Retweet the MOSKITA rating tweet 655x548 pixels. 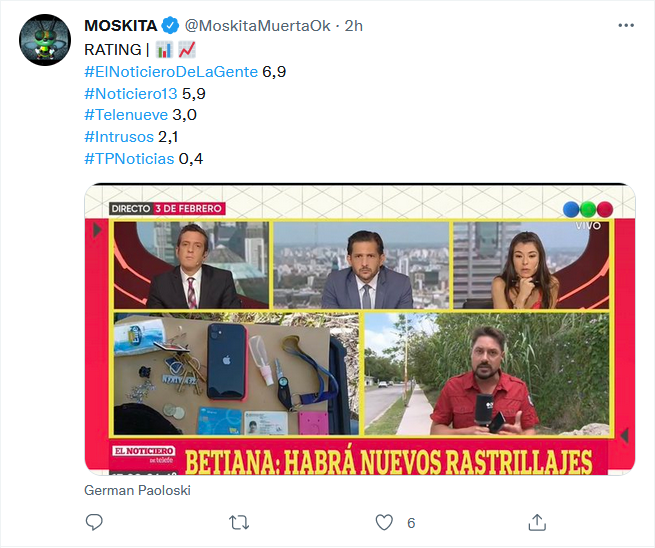tap(239, 523)
